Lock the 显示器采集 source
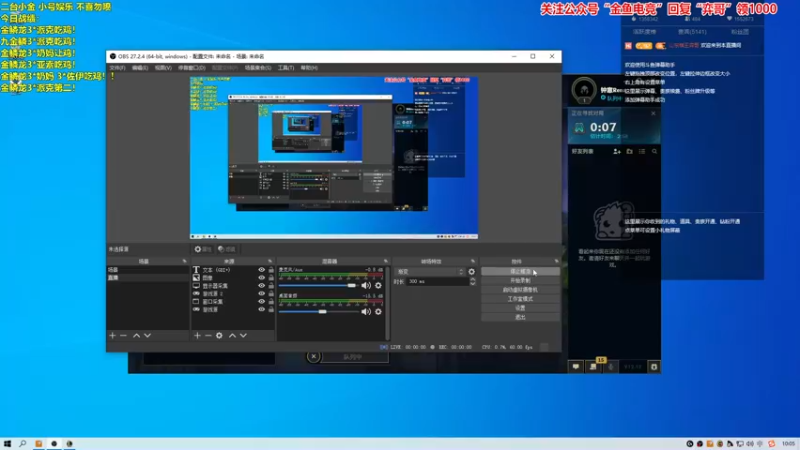This screenshot has width=800, height=450. (271, 286)
